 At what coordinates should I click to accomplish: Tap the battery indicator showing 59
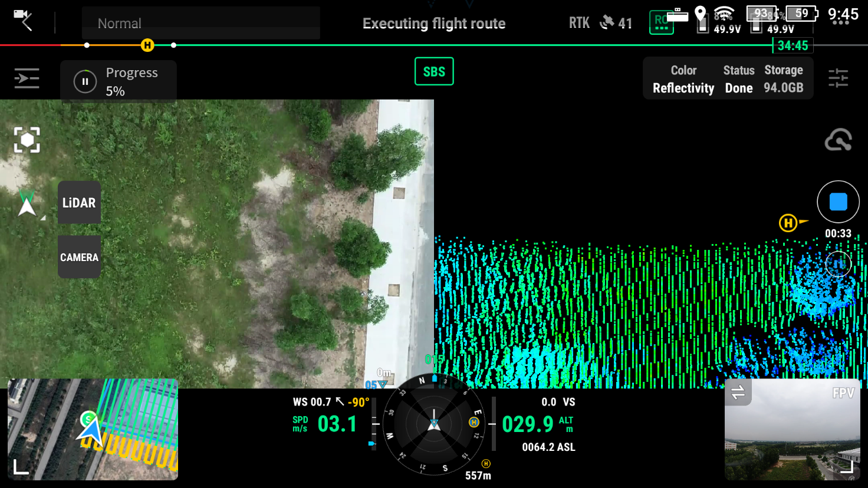click(802, 13)
